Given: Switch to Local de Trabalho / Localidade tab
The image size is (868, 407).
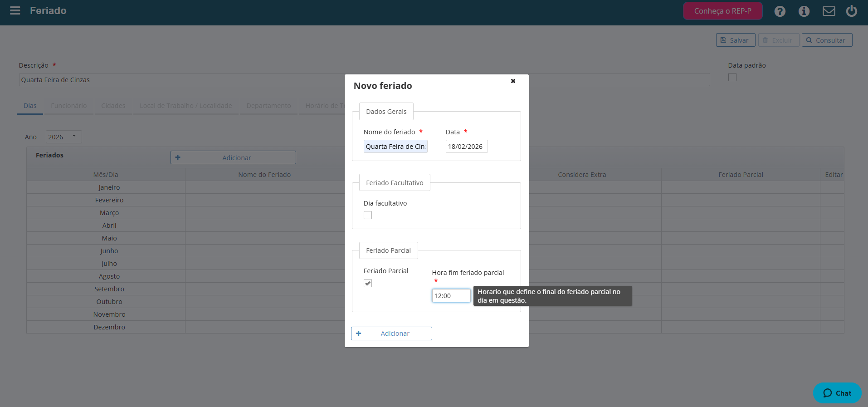Looking at the screenshot, I should [185, 106].
